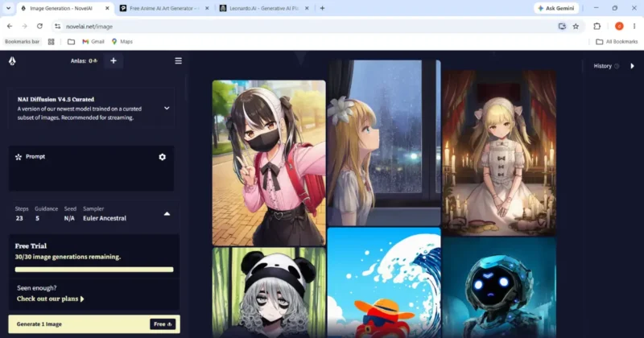Click Generate 1 Image button
This screenshot has height=338, width=644.
(94, 324)
